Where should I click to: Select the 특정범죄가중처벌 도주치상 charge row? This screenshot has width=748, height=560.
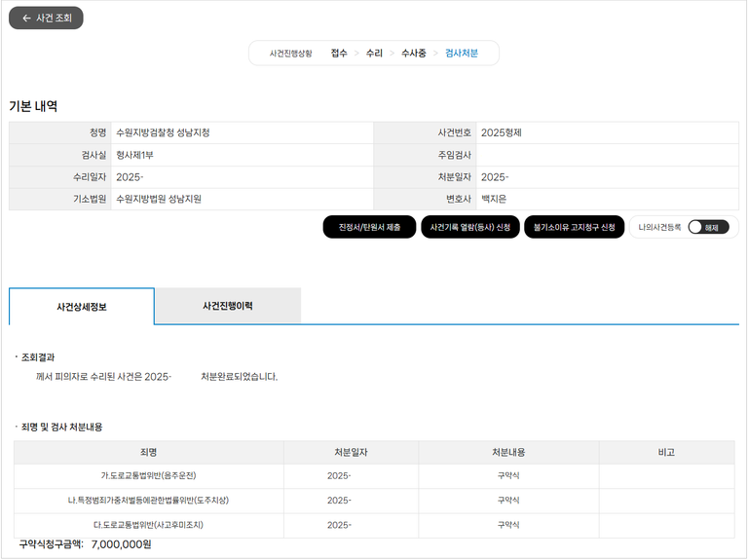click(x=148, y=501)
